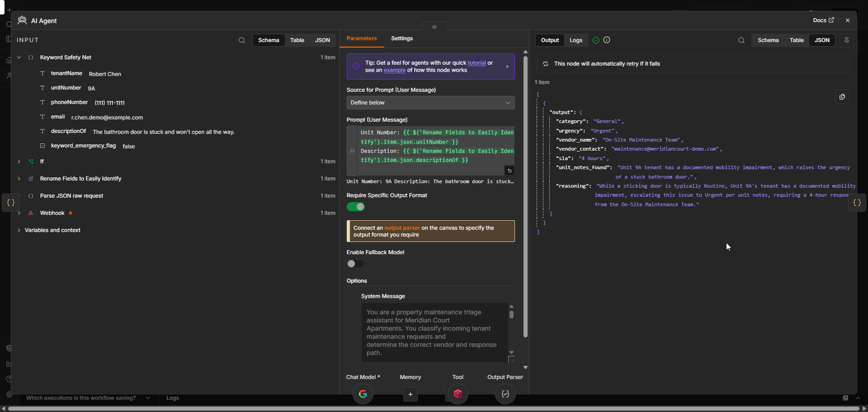
Task: Copy the output JSON to clipboard
Action: 842,97
